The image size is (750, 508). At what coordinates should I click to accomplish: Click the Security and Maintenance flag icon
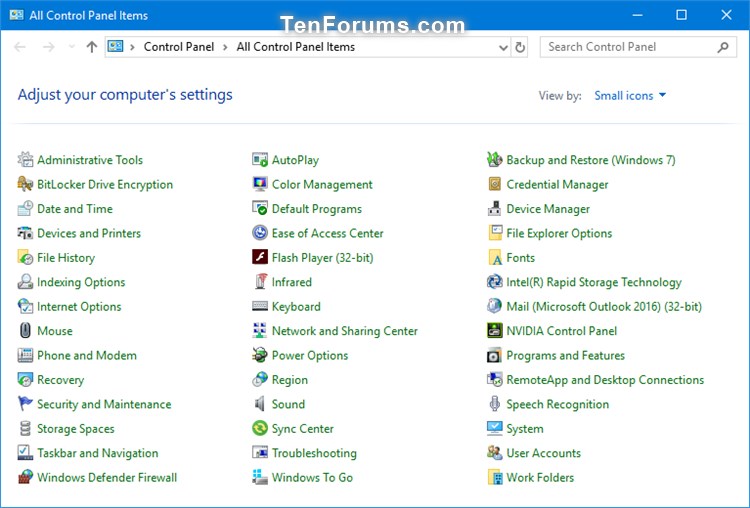tap(26, 405)
